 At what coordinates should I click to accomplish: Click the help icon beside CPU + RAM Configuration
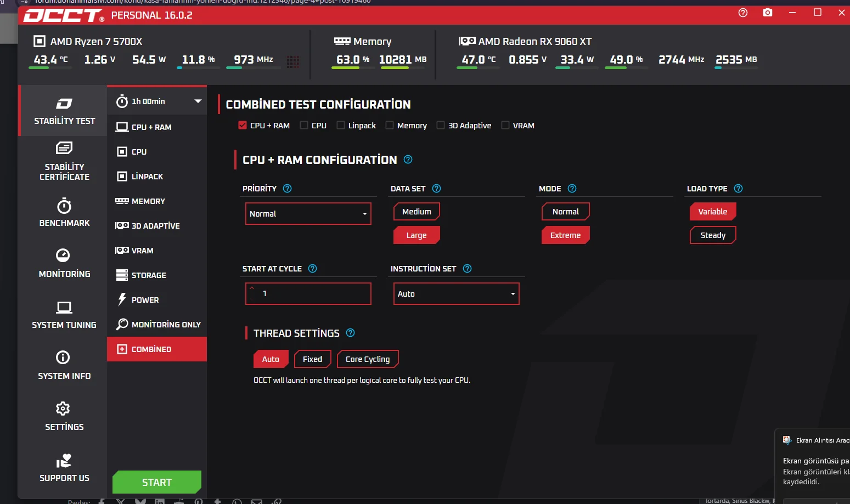tap(408, 160)
